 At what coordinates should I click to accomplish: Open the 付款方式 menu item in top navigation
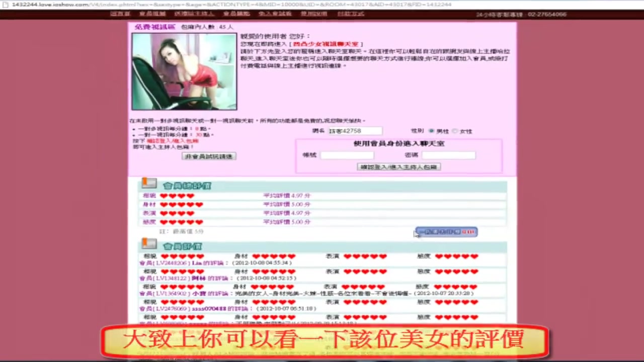pyautogui.click(x=351, y=14)
